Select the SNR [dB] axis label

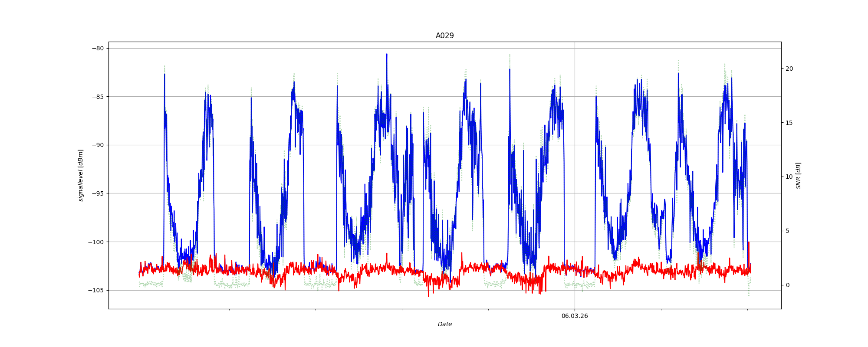coord(798,175)
